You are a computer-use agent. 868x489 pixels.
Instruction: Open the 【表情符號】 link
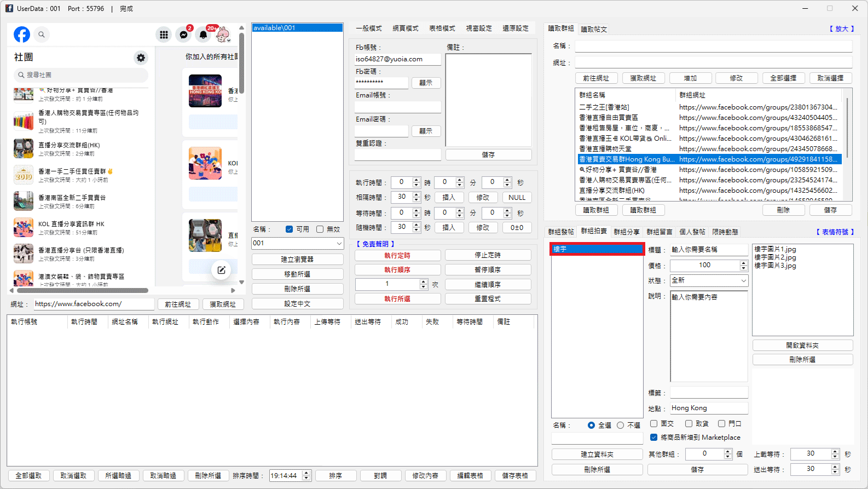[835, 232]
